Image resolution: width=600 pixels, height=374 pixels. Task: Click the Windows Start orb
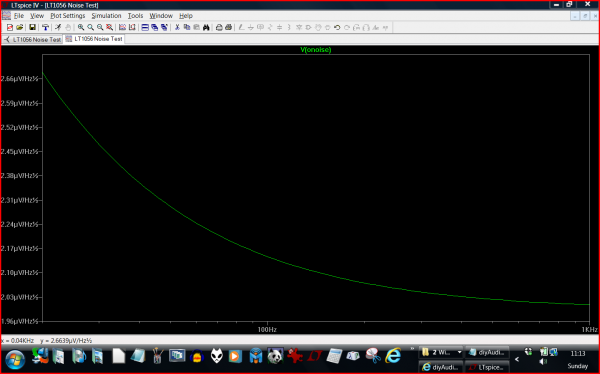[x=15, y=359]
